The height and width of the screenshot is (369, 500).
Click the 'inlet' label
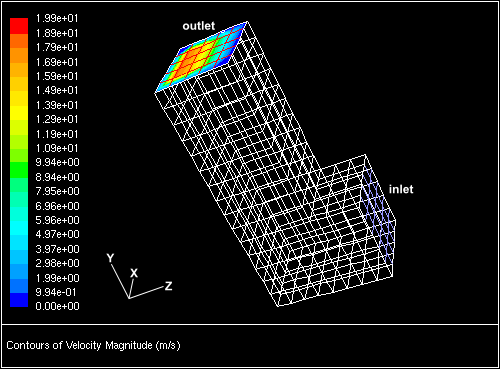[x=401, y=189]
